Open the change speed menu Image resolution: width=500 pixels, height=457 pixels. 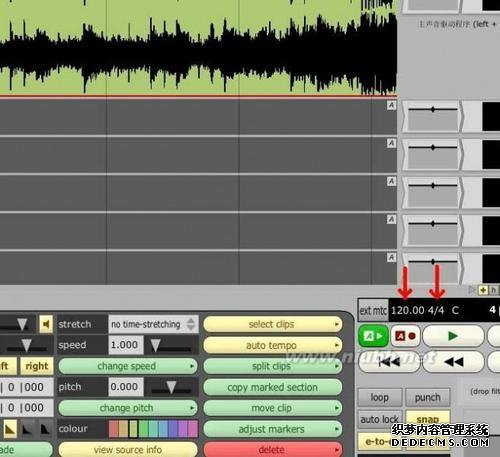pos(128,366)
